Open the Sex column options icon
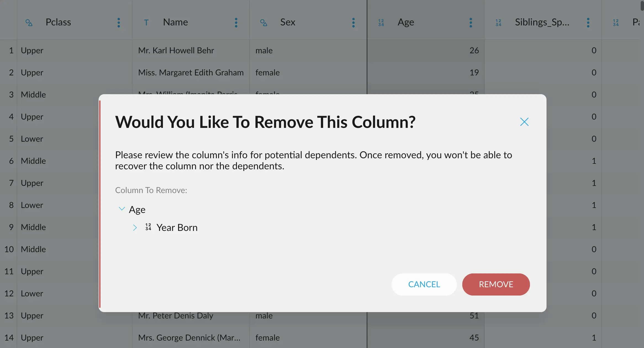This screenshot has height=348, width=644. click(353, 23)
